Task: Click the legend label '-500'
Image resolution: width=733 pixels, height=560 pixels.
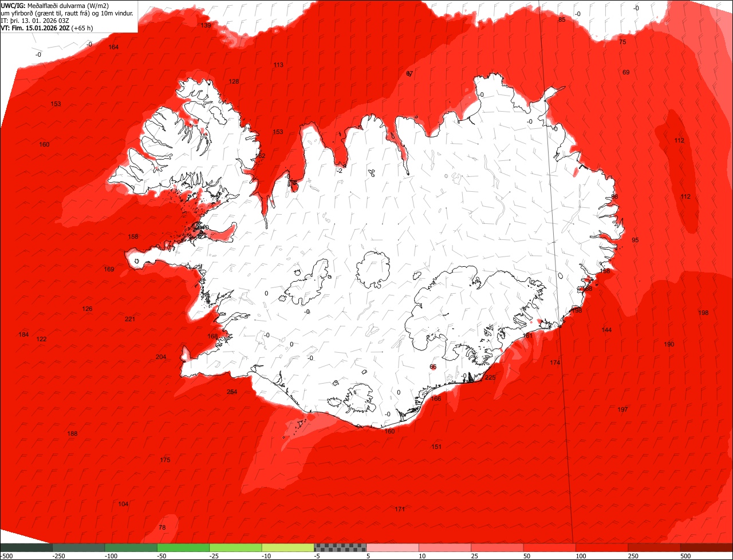Action: click(x=6, y=556)
